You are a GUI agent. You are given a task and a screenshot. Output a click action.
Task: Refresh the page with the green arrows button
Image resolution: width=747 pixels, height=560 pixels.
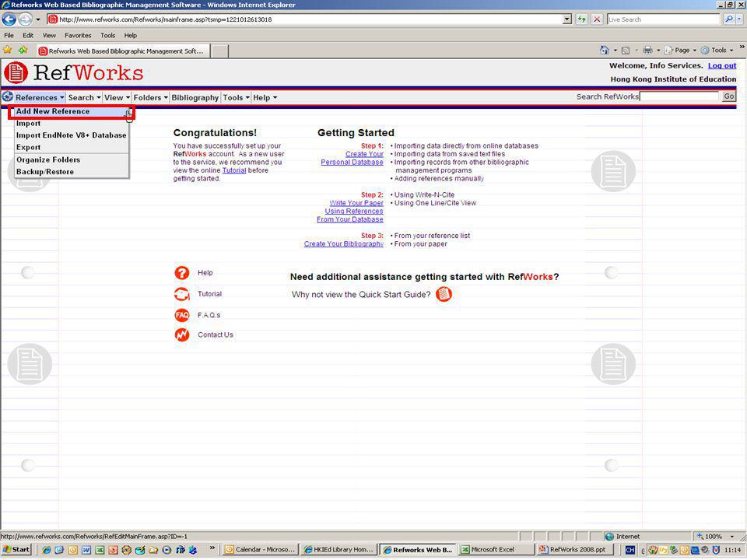[x=582, y=19]
